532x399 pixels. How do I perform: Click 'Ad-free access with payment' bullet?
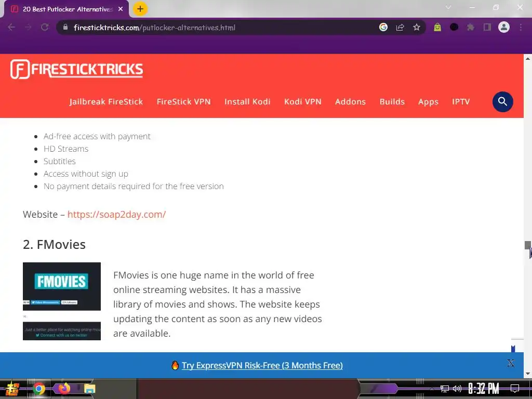coord(97,137)
